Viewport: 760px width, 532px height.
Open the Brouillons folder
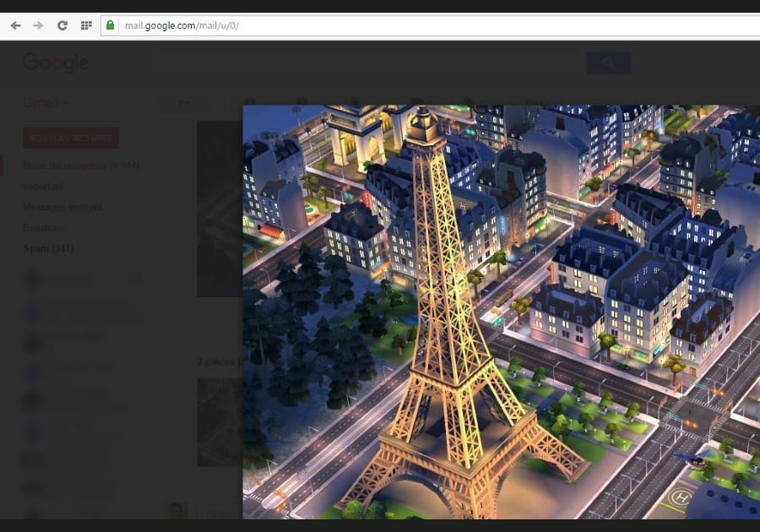[44, 227]
